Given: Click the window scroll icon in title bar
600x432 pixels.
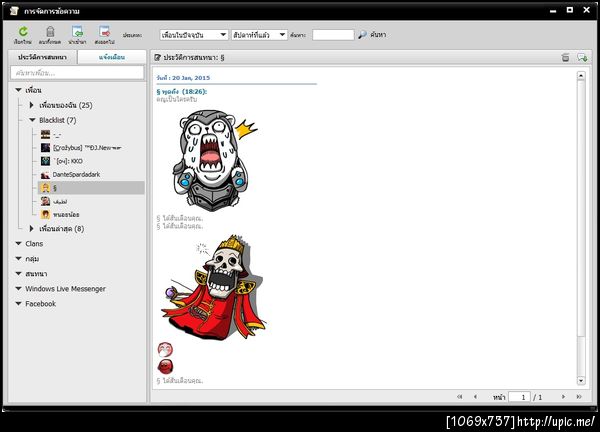Looking at the screenshot, I should 14,11.
